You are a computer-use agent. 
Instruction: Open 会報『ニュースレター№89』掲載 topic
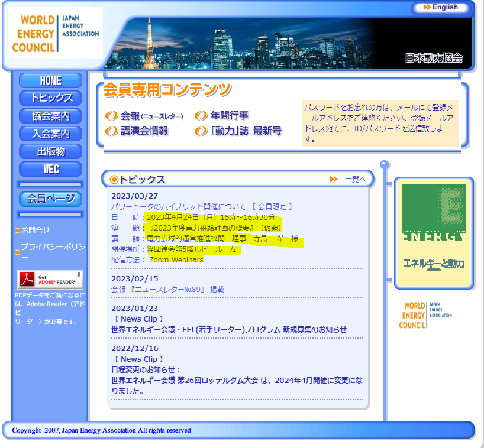[167, 290]
